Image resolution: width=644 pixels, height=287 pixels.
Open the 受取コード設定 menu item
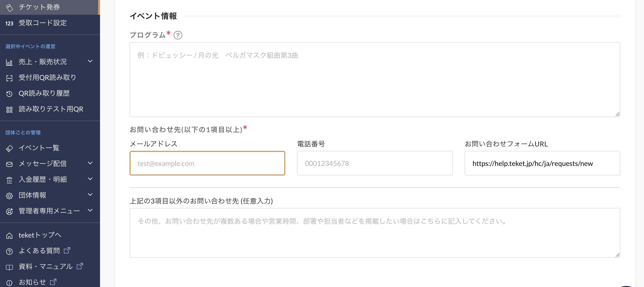[x=43, y=23]
